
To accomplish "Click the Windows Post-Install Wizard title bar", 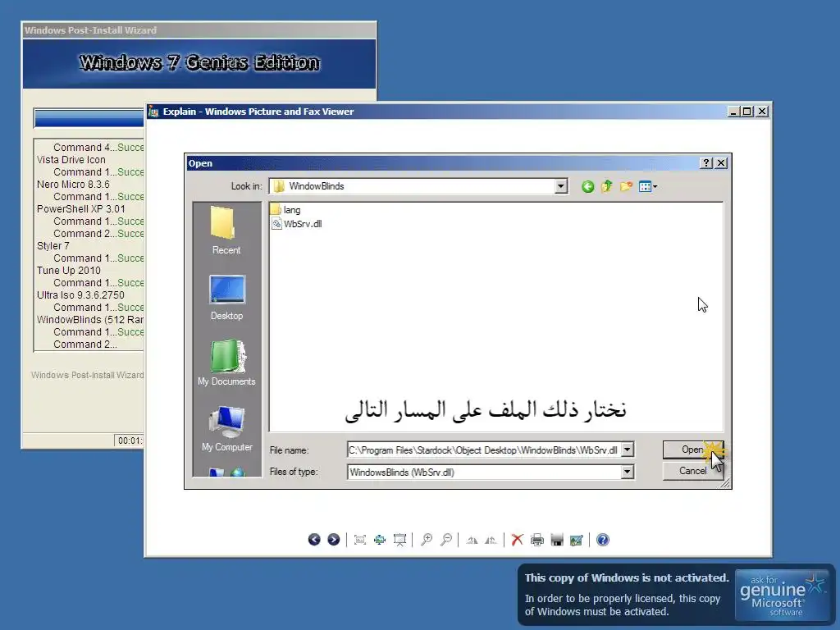I will (199, 30).
